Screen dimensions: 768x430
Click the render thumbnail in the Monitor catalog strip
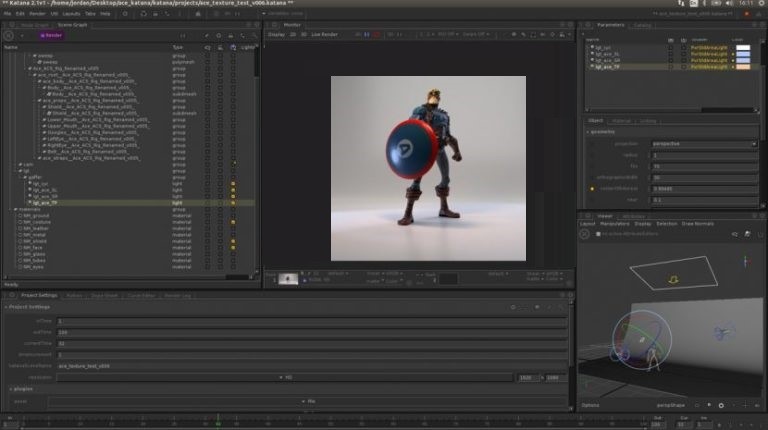pos(288,279)
